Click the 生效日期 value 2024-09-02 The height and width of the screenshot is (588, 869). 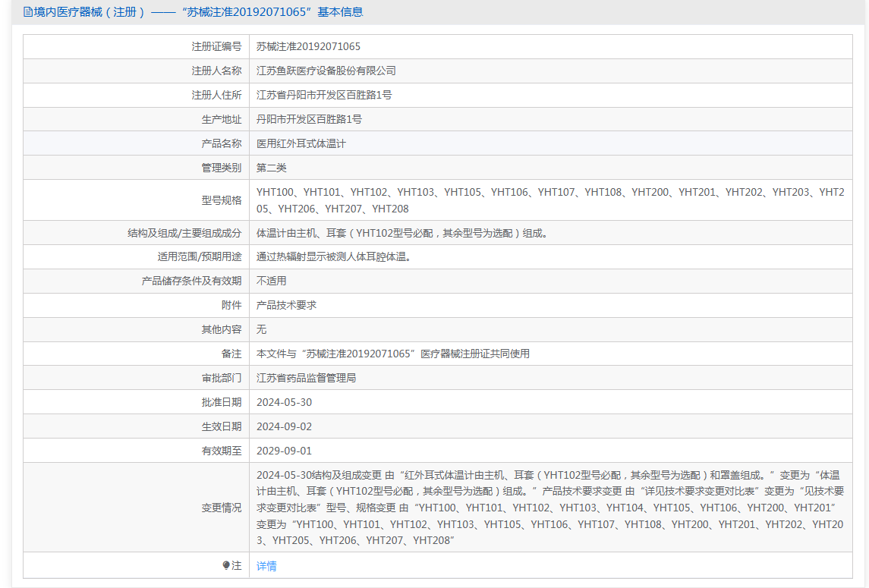[284, 426]
